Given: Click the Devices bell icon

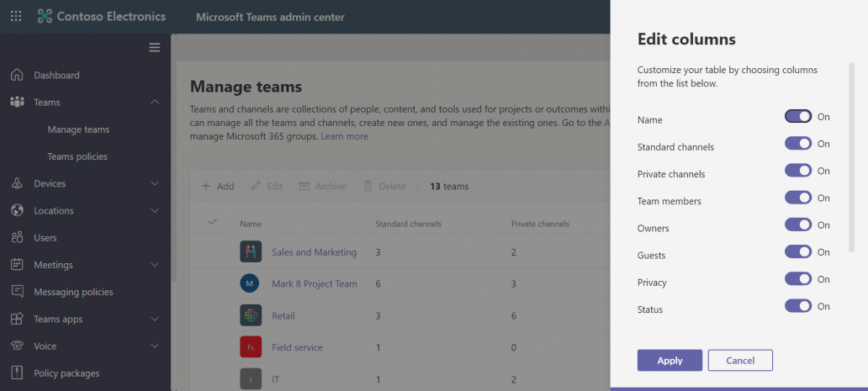Looking at the screenshot, I should tap(17, 183).
